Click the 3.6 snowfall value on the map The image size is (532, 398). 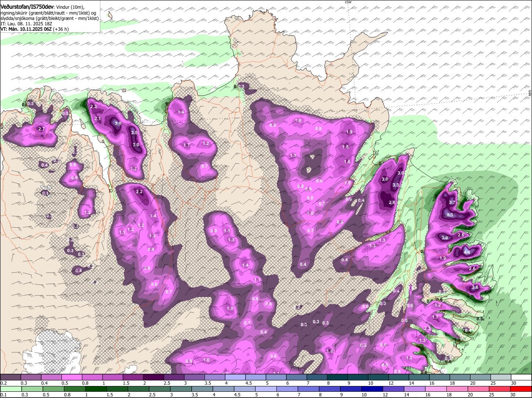475,287
